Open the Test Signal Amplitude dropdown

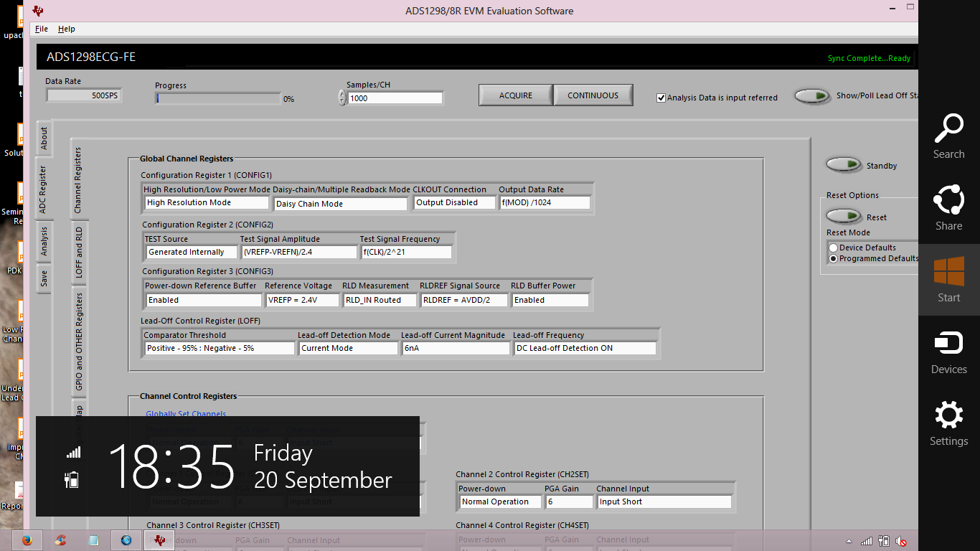(x=298, y=252)
